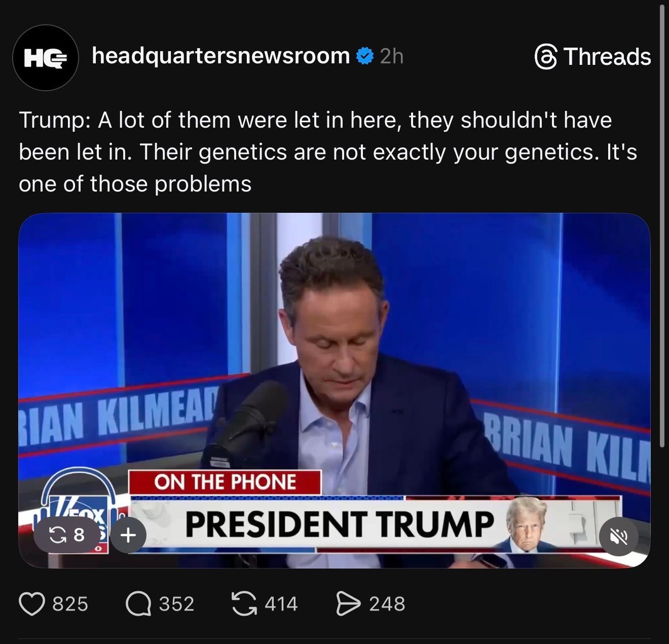View the 248 shares count
669x644 pixels.
point(387,604)
